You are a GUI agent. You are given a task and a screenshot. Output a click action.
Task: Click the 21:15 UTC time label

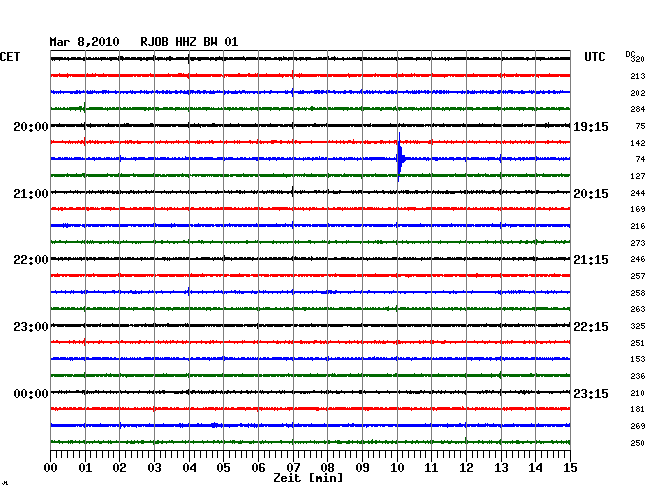pyautogui.click(x=591, y=260)
